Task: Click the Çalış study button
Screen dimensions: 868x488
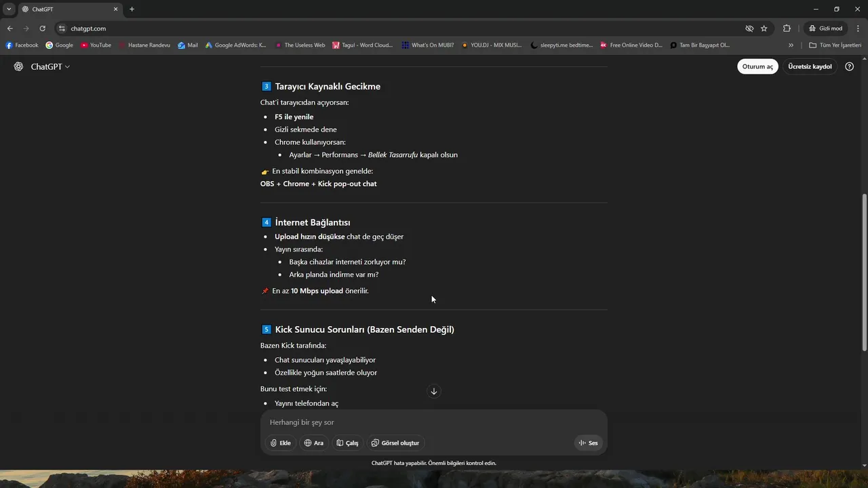Action: point(347,443)
